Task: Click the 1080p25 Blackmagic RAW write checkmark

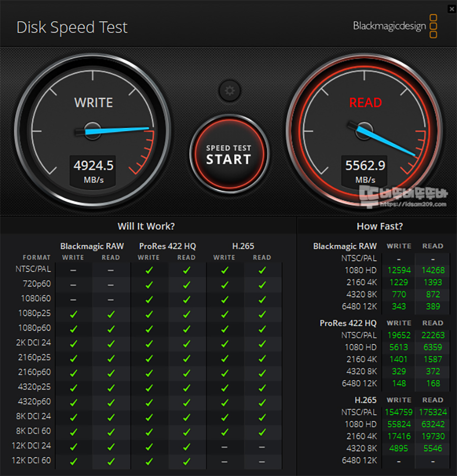Action: (74, 314)
